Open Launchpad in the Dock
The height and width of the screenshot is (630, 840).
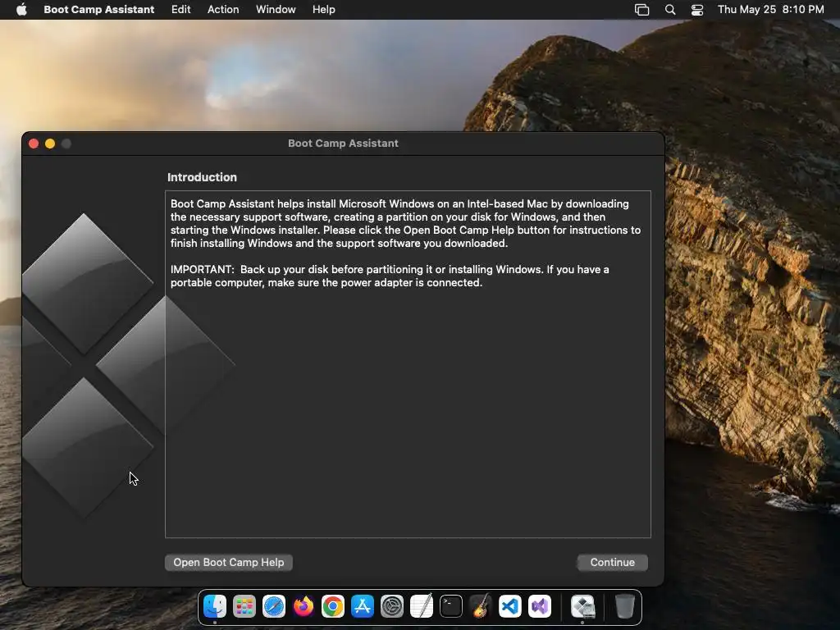pyautogui.click(x=244, y=606)
